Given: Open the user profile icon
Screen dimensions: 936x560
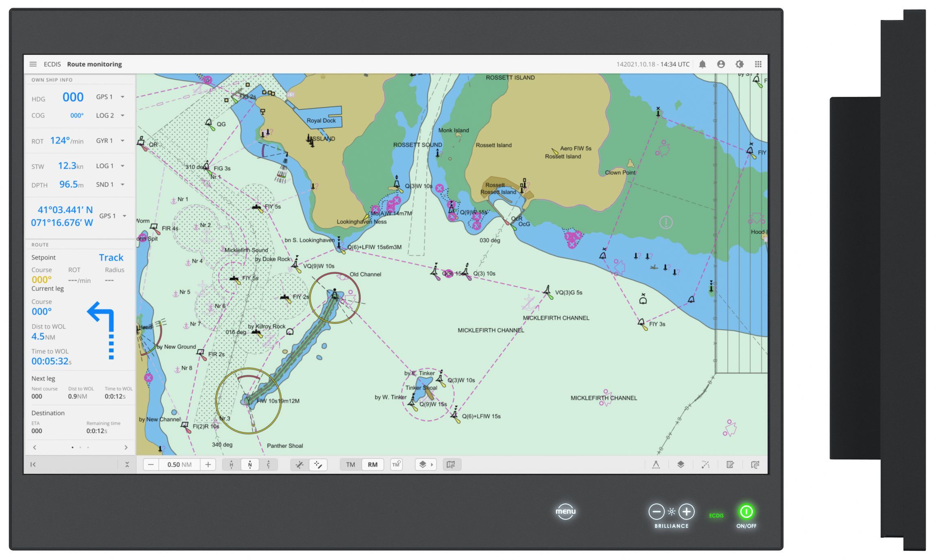Looking at the screenshot, I should point(721,64).
